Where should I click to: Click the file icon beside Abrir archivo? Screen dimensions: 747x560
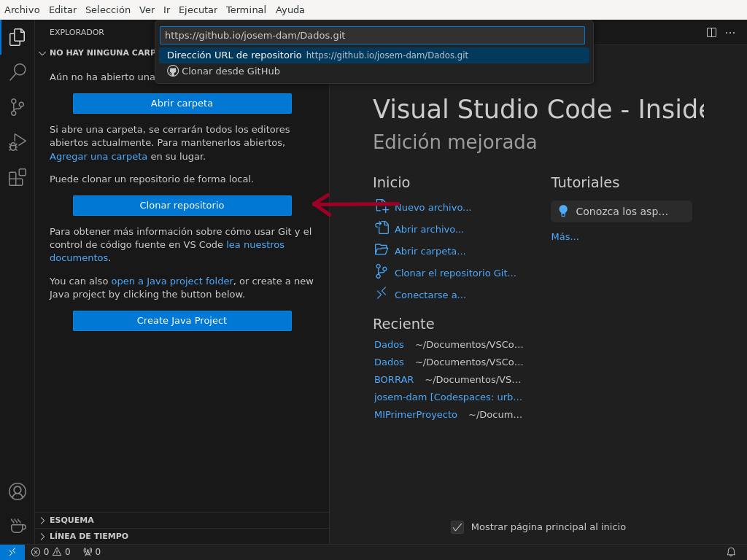382,228
